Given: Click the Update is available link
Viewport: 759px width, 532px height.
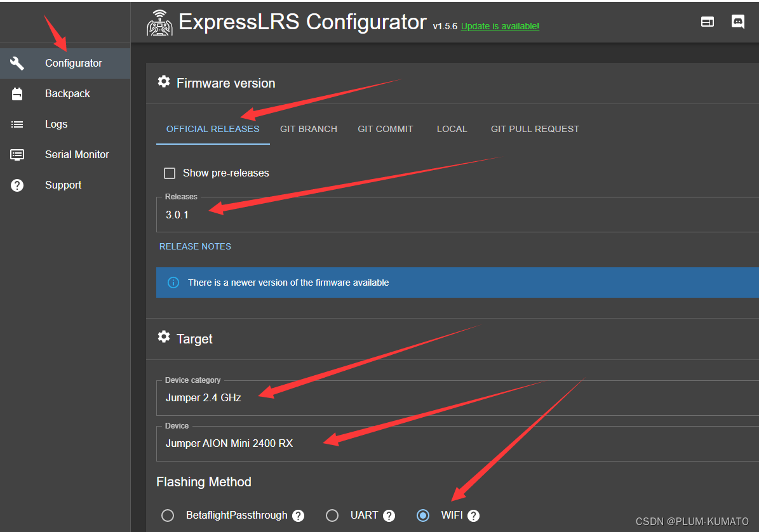Looking at the screenshot, I should (500, 26).
